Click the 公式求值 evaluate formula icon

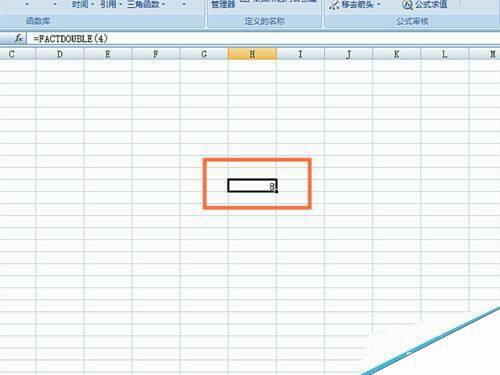coord(407,4)
